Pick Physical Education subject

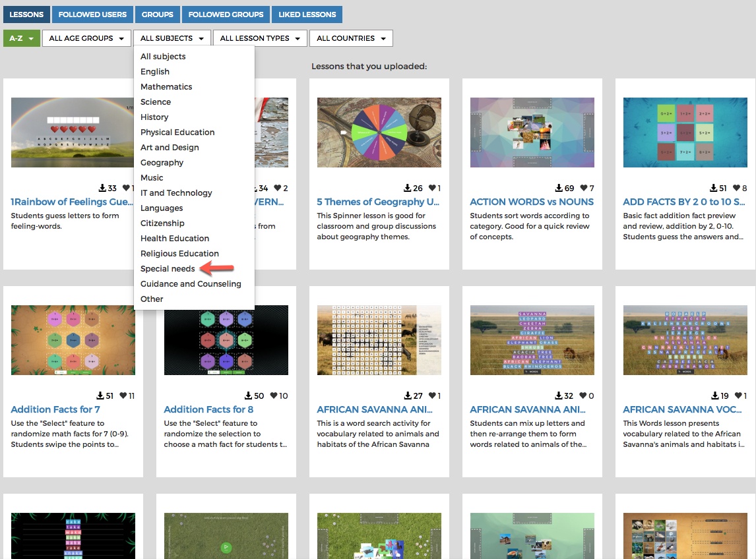(177, 132)
